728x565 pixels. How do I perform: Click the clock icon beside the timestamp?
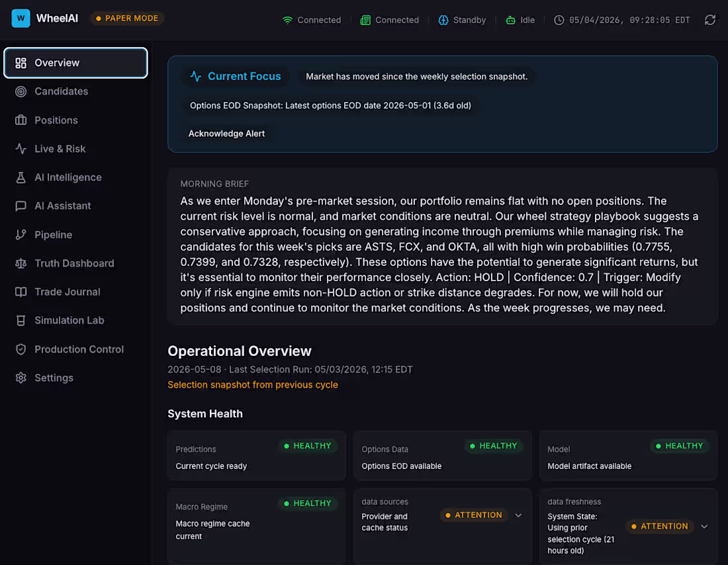[x=559, y=20]
